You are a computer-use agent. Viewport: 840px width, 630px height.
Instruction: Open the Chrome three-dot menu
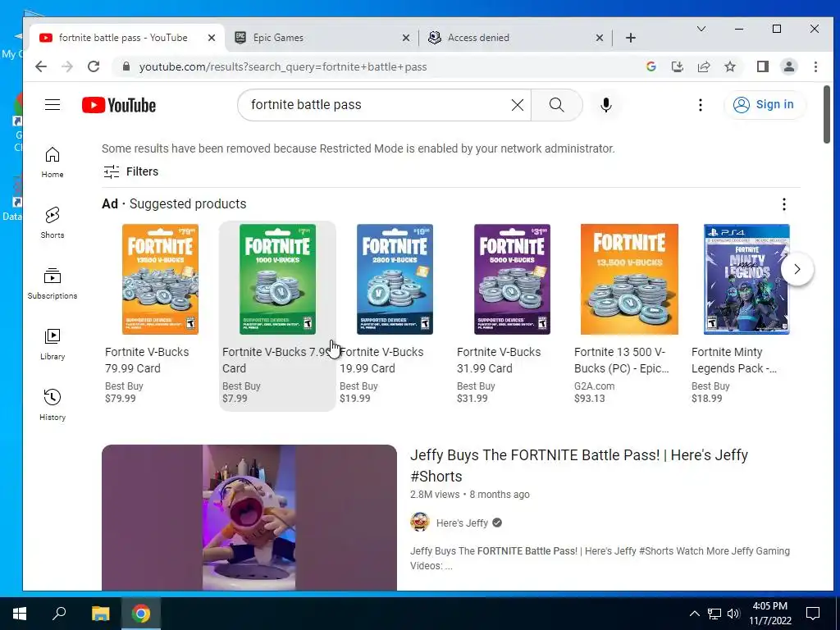click(x=815, y=66)
